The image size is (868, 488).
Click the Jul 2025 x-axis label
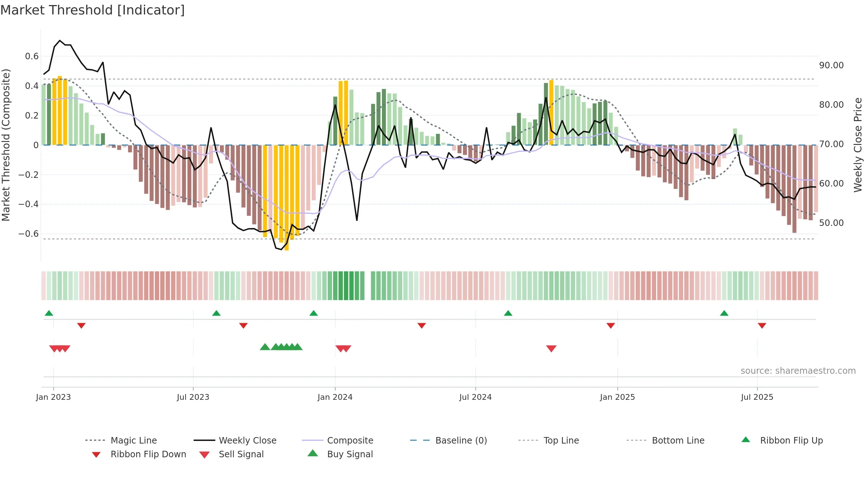pyautogui.click(x=757, y=397)
